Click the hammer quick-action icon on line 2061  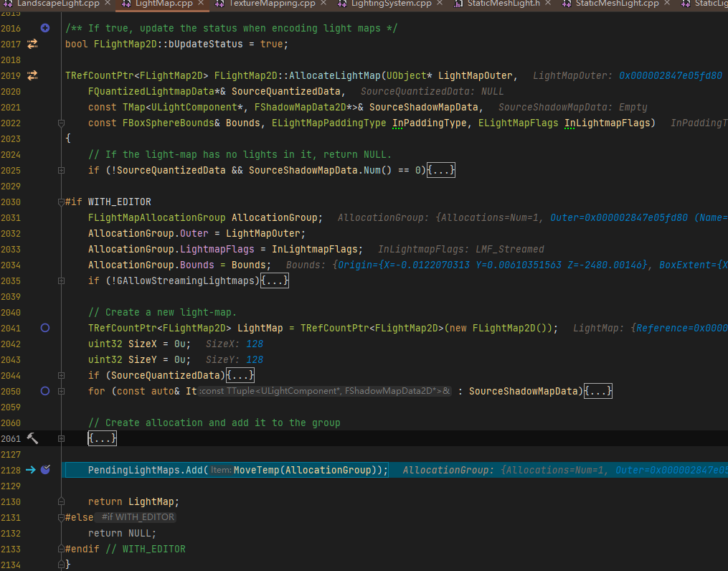pyautogui.click(x=32, y=438)
